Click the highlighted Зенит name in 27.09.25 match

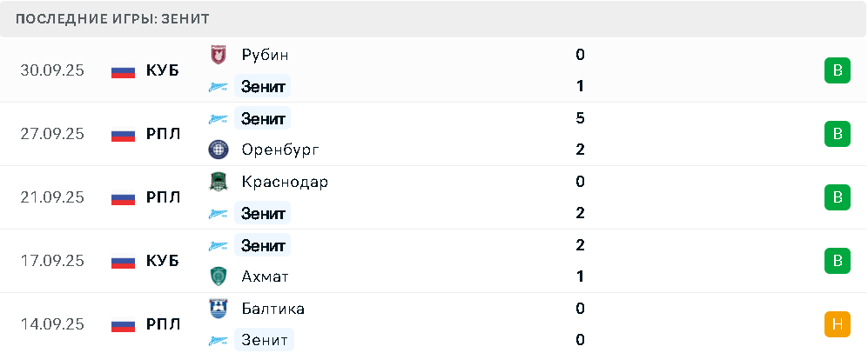(x=263, y=118)
